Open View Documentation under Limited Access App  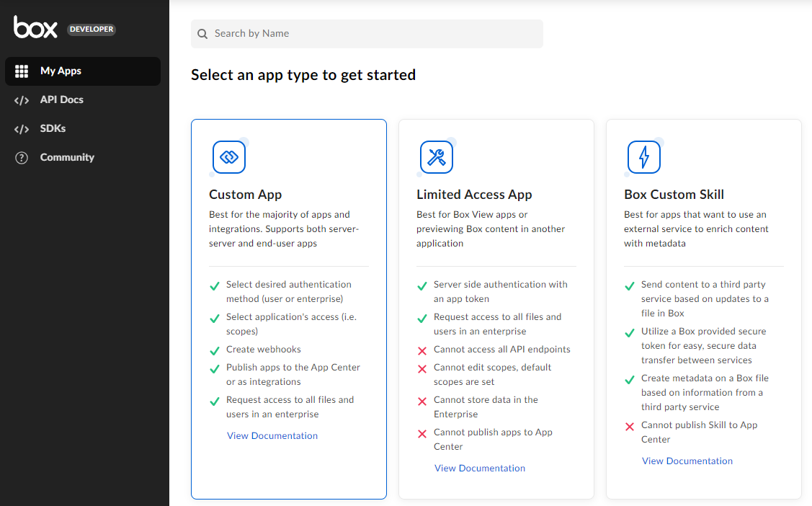click(480, 469)
